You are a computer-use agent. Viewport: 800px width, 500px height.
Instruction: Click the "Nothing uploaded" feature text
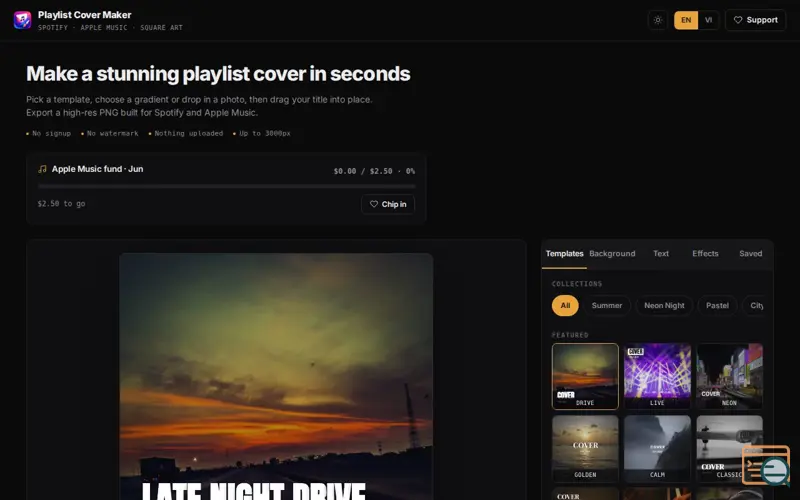188,133
